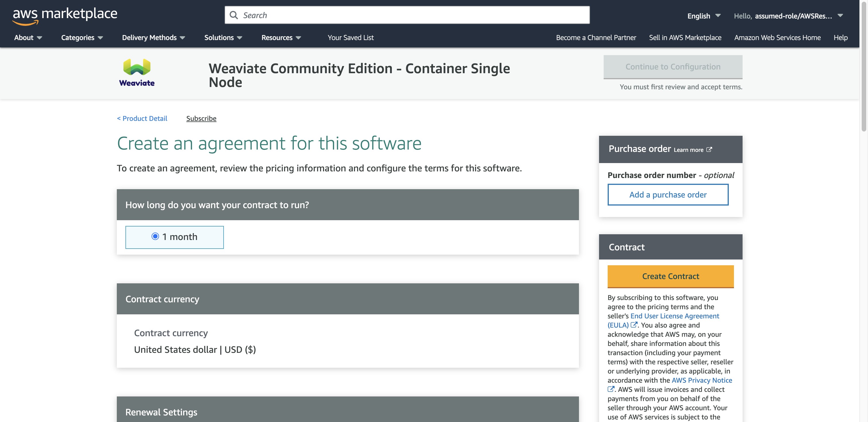The image size is (868, 422).
Task: Open the external link icon beside Learn more
Action: click(x=709, y=150)
